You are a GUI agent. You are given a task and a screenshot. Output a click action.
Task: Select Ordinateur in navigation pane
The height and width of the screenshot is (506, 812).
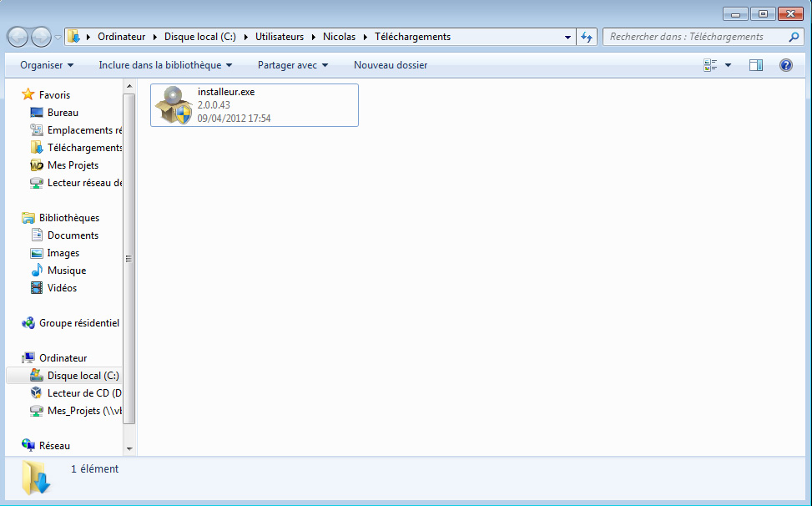click(x=63, y=358)
